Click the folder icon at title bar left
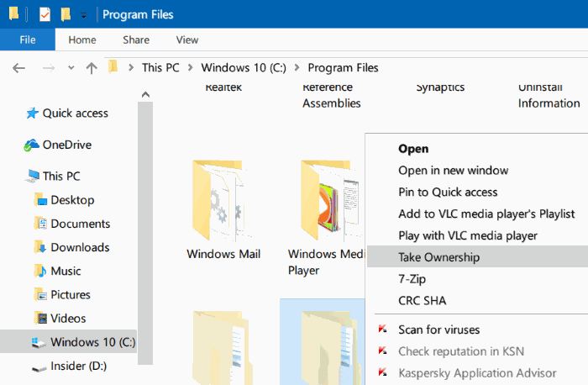Image resolution: width=588 pixels, height=385 pixels. pyautogui.click(x=14, y=13)
